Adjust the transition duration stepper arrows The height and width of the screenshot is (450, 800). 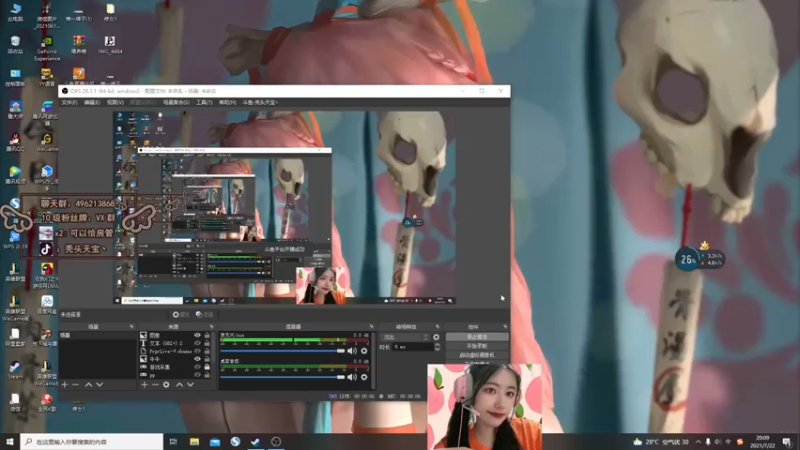point(437,347)
